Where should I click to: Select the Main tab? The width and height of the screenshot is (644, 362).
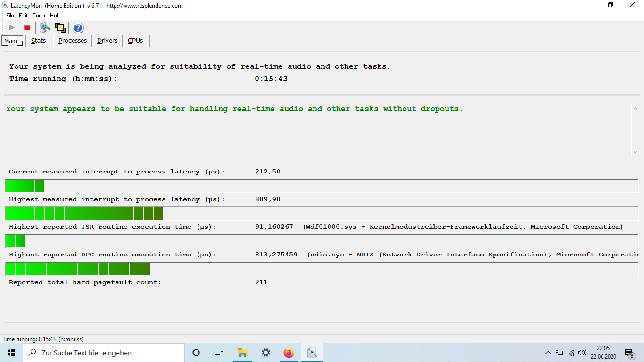pyautogui.click(x=11, y=41)
